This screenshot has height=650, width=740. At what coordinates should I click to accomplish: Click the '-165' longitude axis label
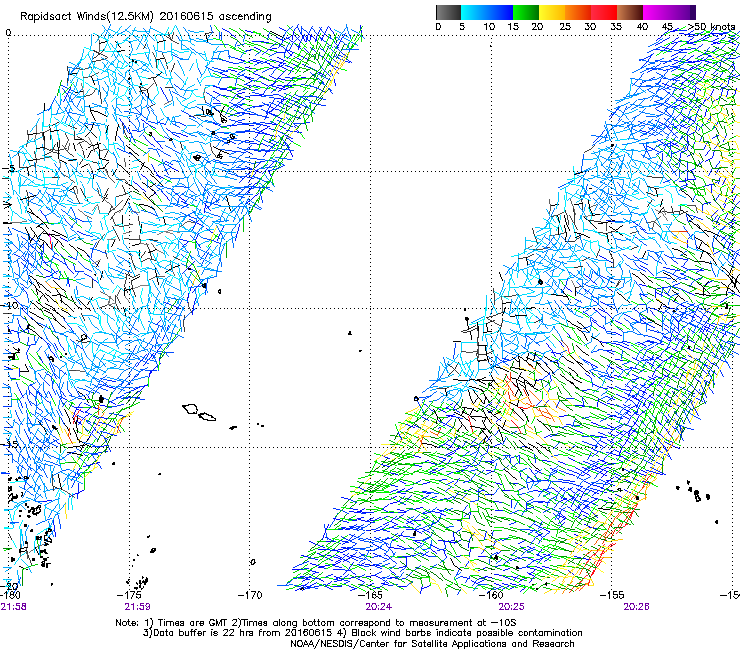(x=371, y=595)
